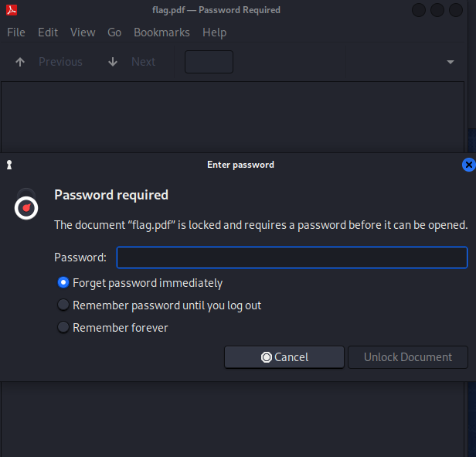476x457 pixels.
Task: Click the Next page down arrow icon
Action: (113, 62)
